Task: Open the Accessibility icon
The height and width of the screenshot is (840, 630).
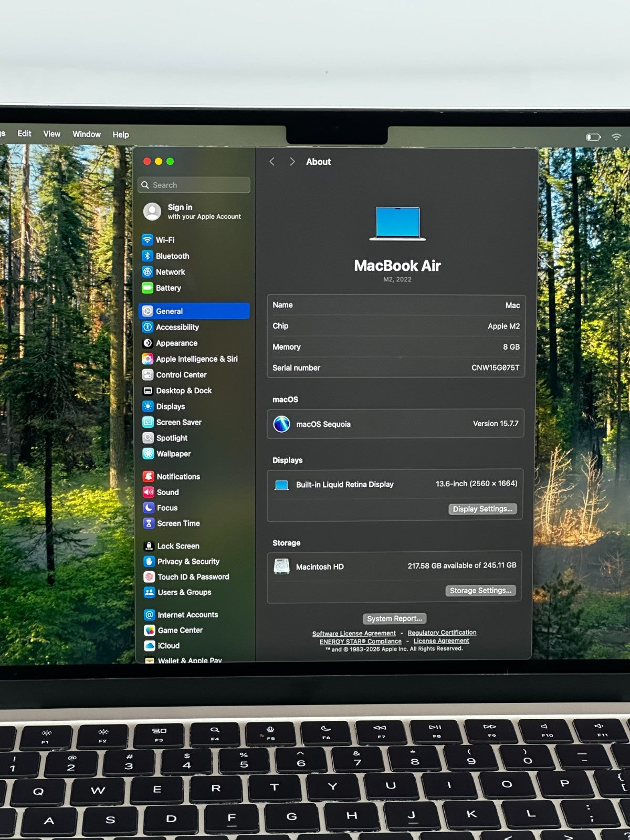Action: click(x=148, y=327)
